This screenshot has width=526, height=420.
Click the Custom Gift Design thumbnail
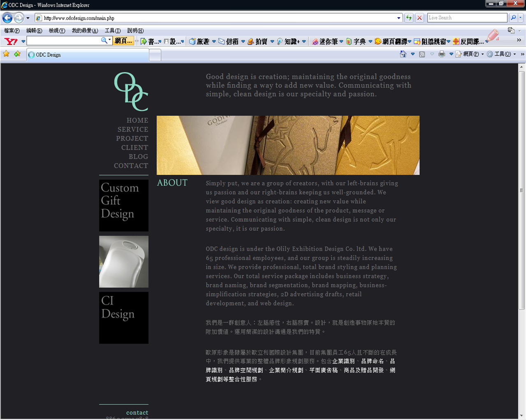point(124,205)
